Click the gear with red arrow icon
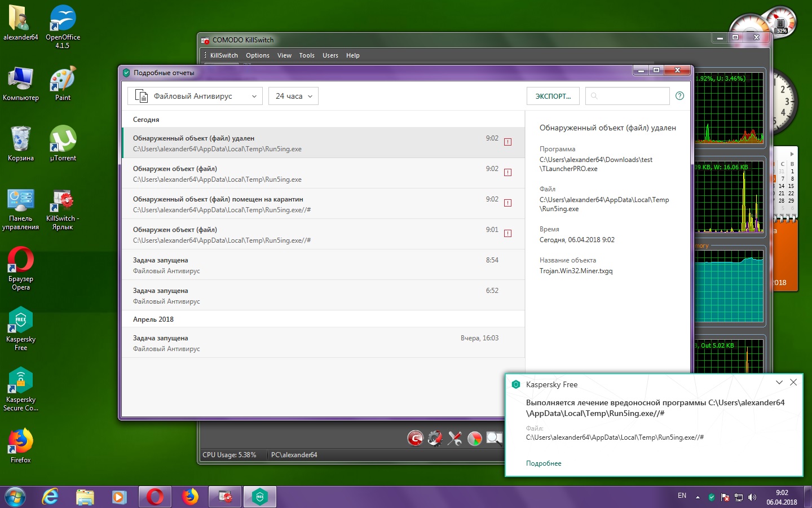 point(435,438)
